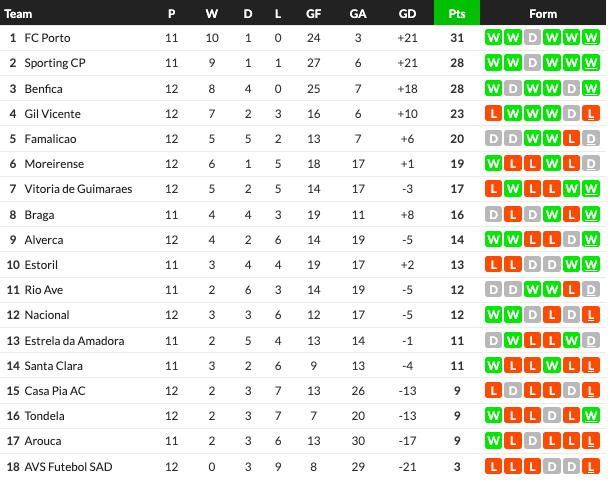The height and width of the screenshot is (482, 608).
Task: Click the draw badge in Sporting CP's form
Action: [x=533, y=63]
